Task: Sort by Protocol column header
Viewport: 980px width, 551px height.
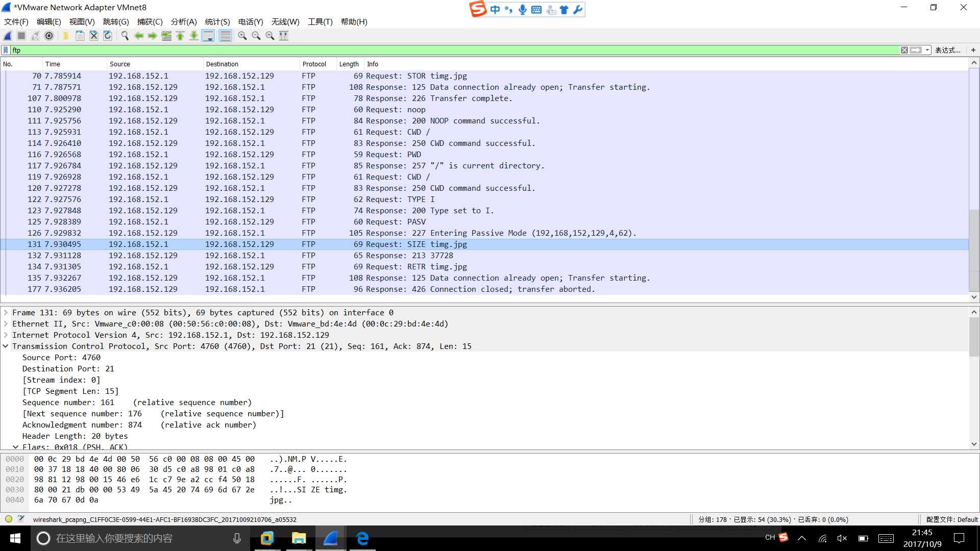Action: (318, 64)
